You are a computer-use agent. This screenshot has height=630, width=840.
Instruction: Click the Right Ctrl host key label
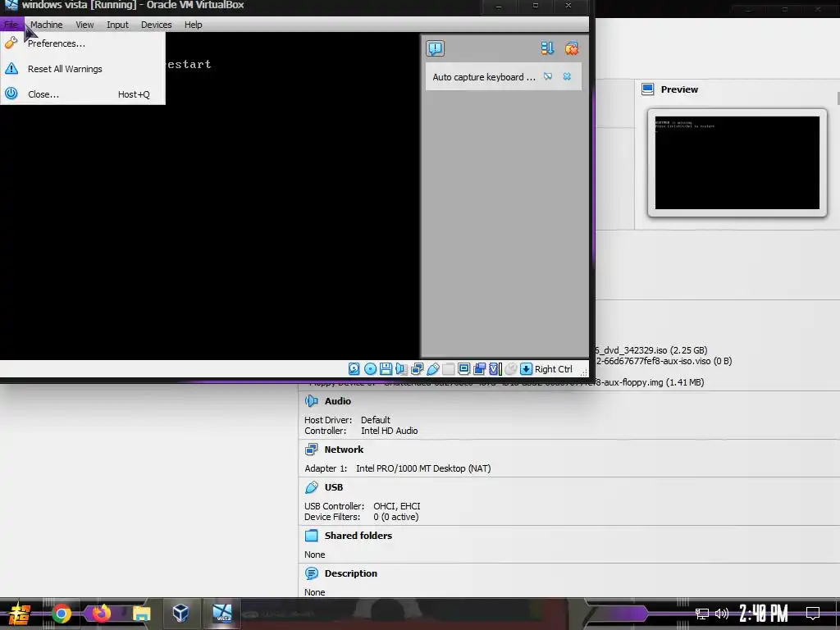(554, 369)
